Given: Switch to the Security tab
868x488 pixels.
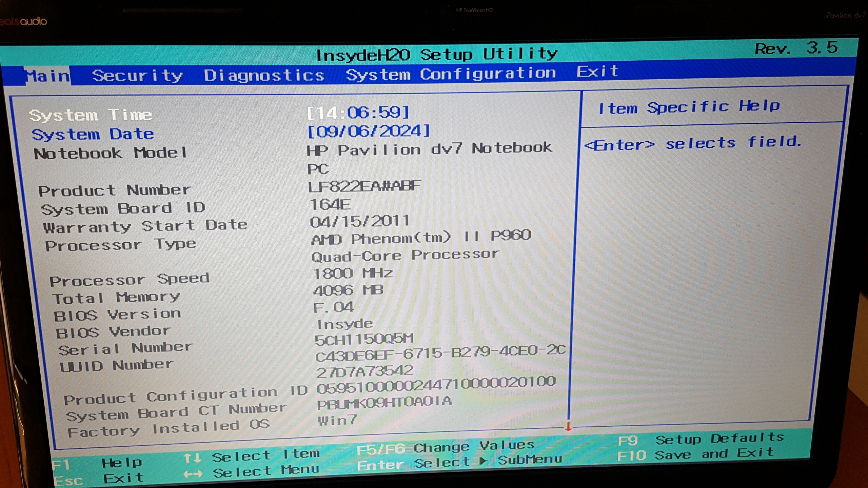Looking at the screenshot, I should [137, 75].
